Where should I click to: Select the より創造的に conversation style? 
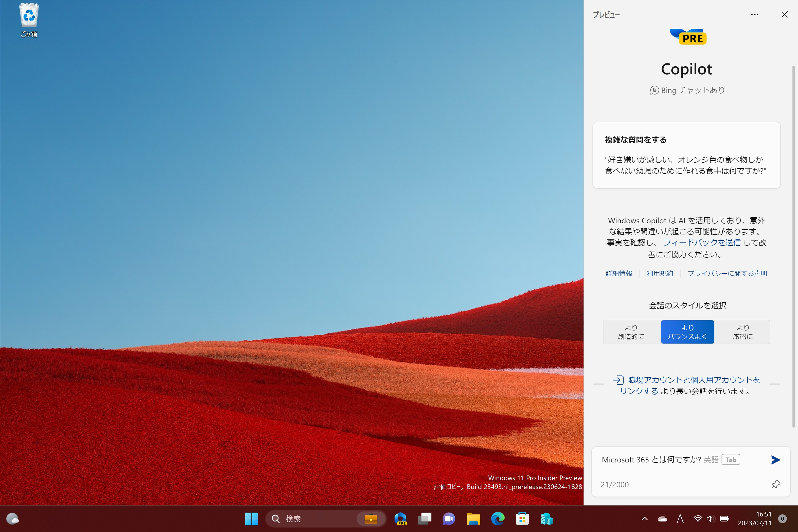point(632,332)
